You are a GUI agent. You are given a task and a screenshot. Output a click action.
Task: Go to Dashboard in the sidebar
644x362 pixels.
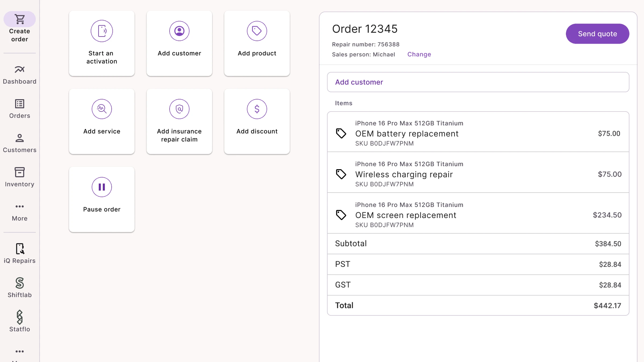pyautogui.click(x=20, y=75)
